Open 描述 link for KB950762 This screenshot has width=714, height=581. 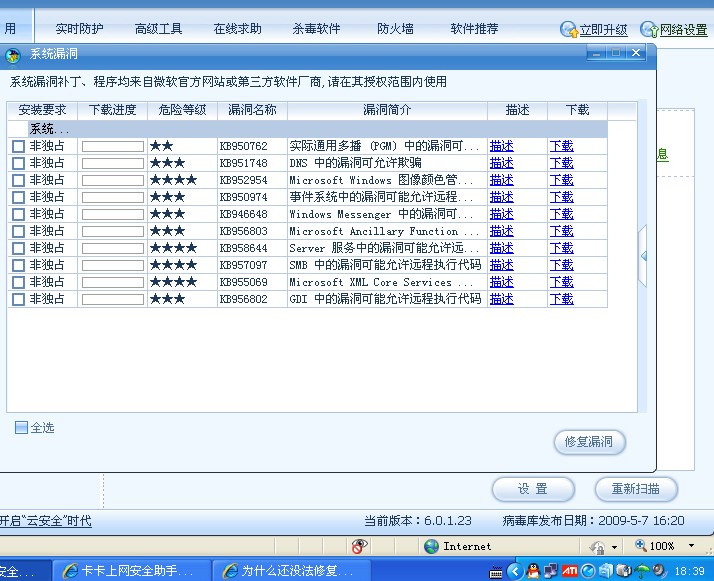click(501, 146)
